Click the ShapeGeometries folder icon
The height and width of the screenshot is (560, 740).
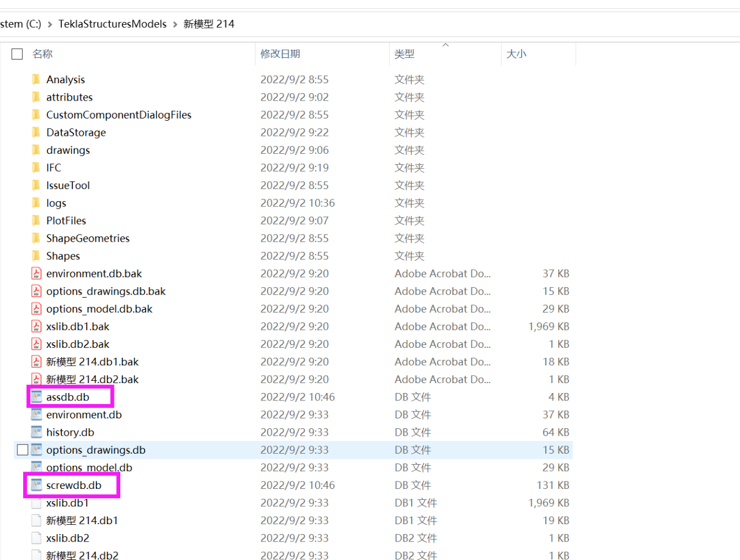[36, 238]
